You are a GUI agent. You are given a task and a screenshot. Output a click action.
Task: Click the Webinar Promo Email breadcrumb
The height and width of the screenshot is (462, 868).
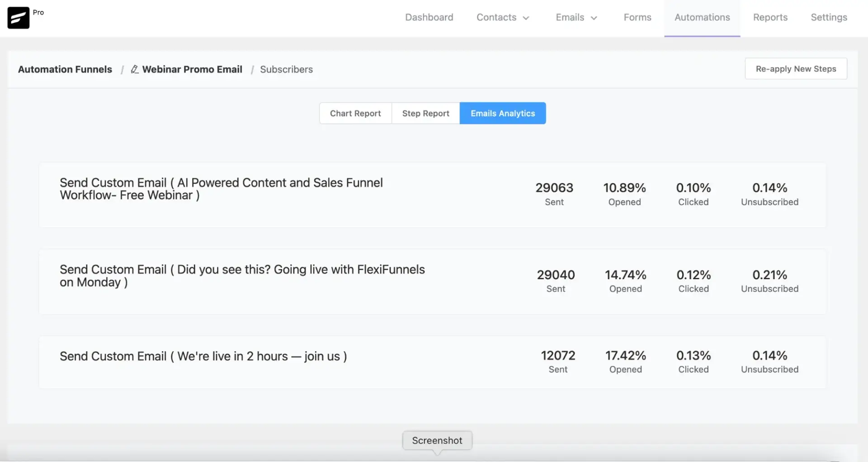(192, 69)
